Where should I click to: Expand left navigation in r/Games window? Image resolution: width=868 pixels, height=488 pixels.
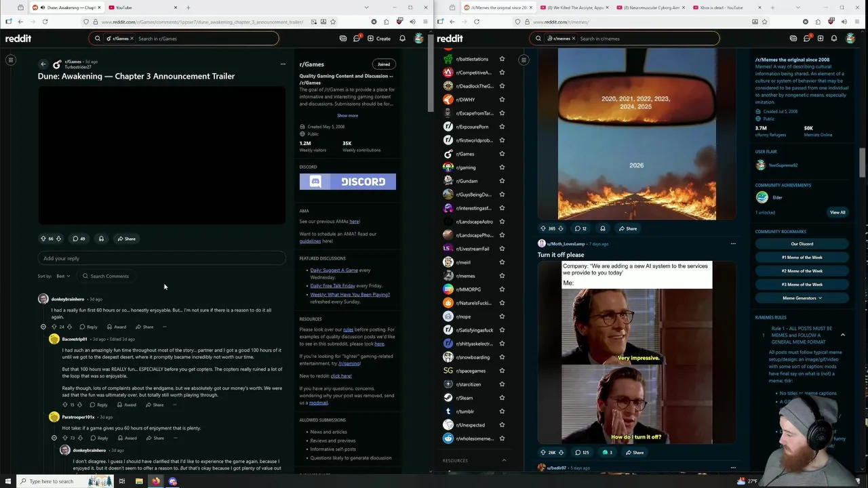click(x=11, y=60)
